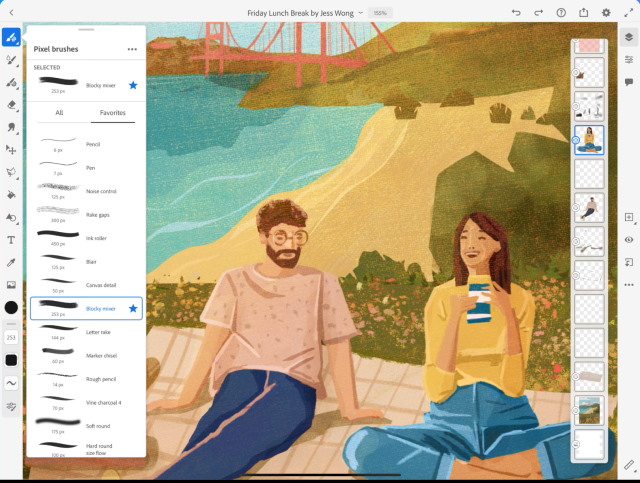Select the Text tool
Image resolution: width=640 pixels, height=483 pixels.
tap(11, 240)
